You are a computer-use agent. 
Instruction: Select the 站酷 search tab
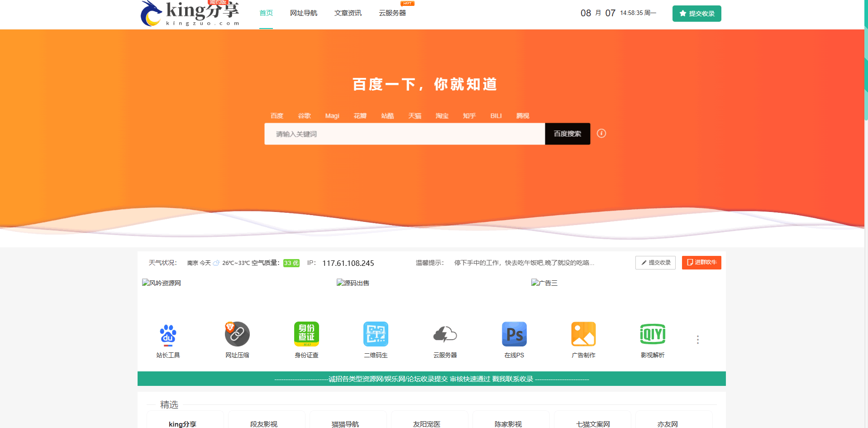pyautogui.click(x=387, y=116)
